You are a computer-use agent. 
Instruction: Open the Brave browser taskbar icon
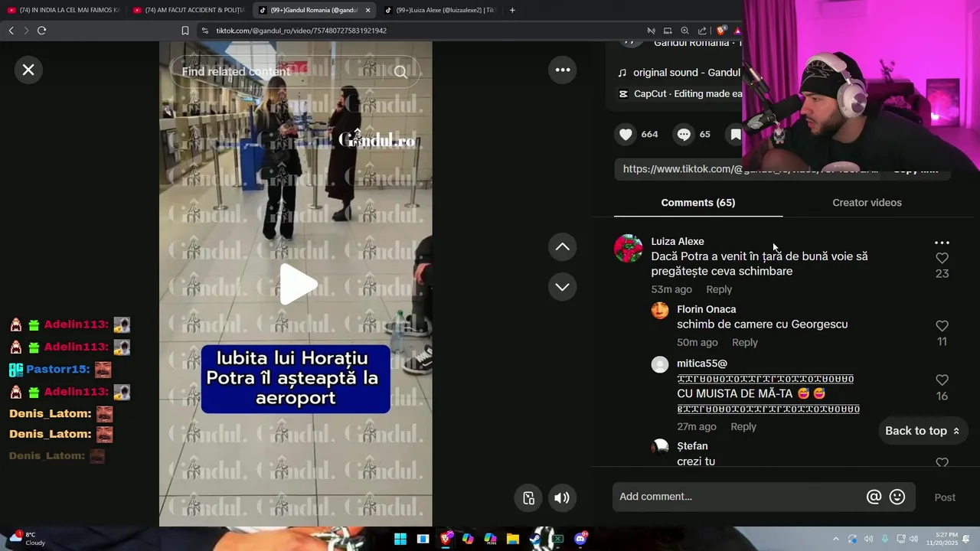(x=446, y=540)
